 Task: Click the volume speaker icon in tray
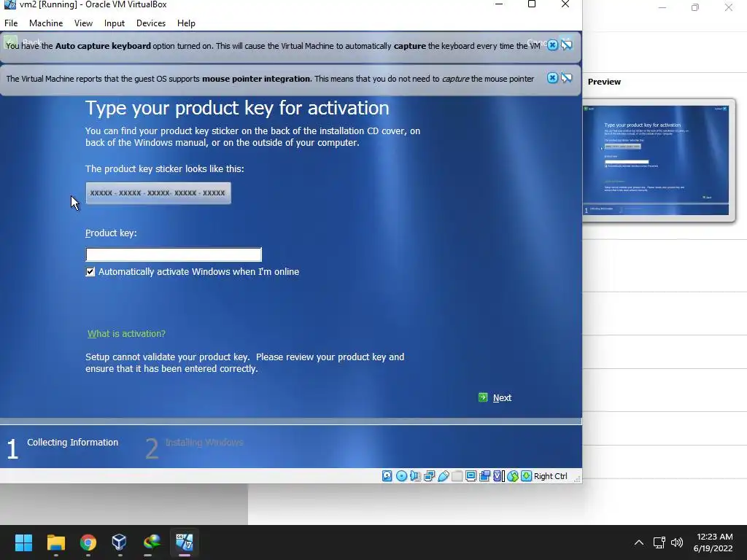pos(677,542)
